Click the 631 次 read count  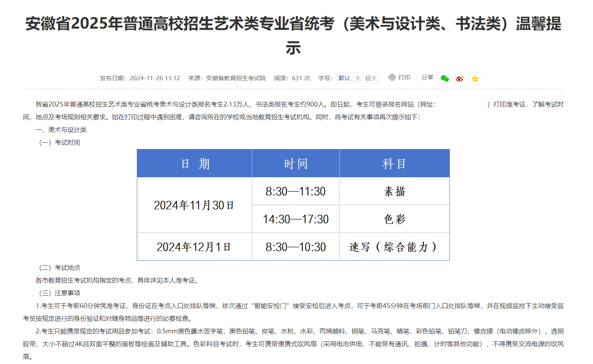301,78
